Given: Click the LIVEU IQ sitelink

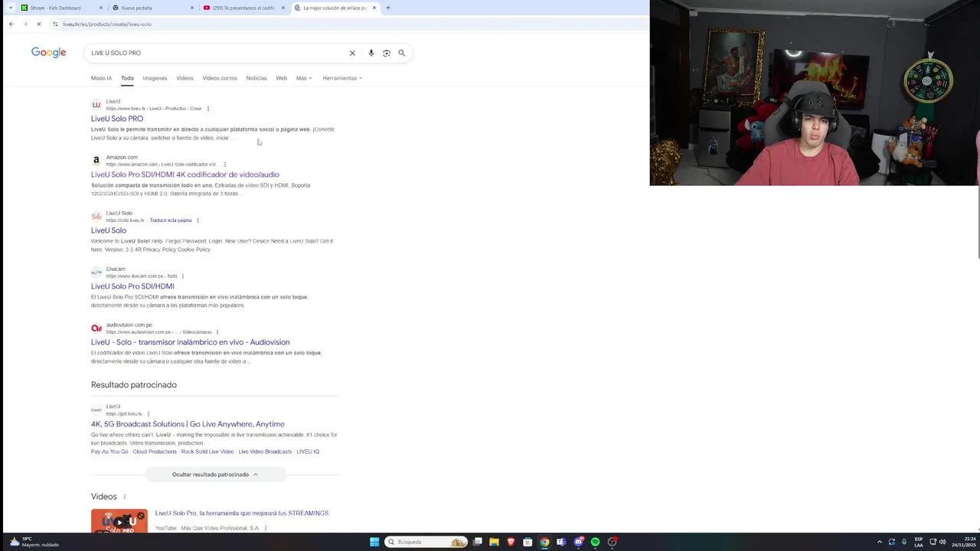Looking at the screenshot, I should (x=308, y=452).
